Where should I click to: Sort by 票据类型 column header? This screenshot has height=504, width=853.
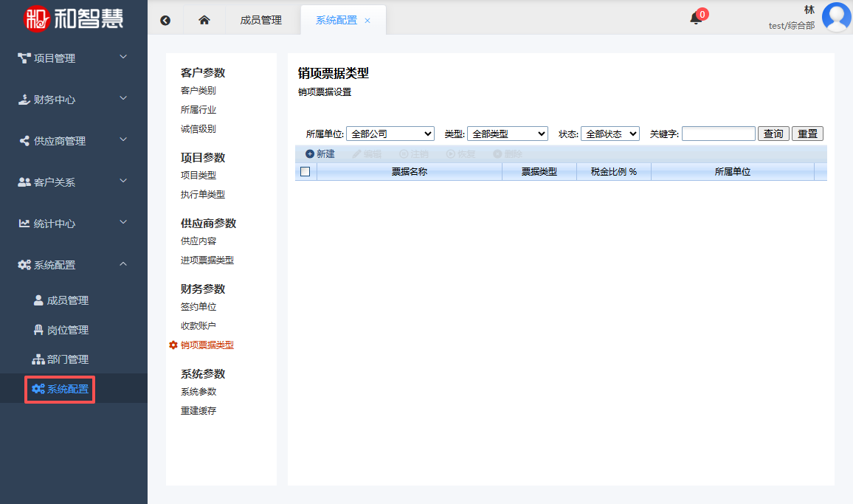pos(539,171)
